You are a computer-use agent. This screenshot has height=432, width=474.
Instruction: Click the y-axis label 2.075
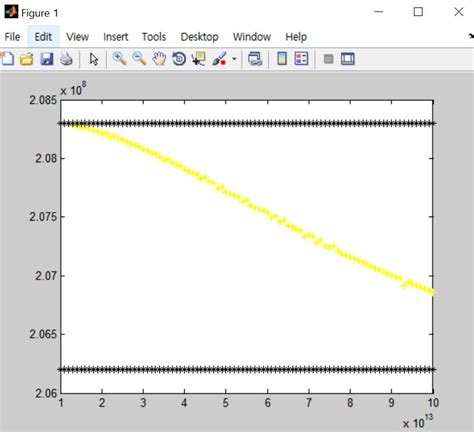pyautogui.click(x=43, y=217)
